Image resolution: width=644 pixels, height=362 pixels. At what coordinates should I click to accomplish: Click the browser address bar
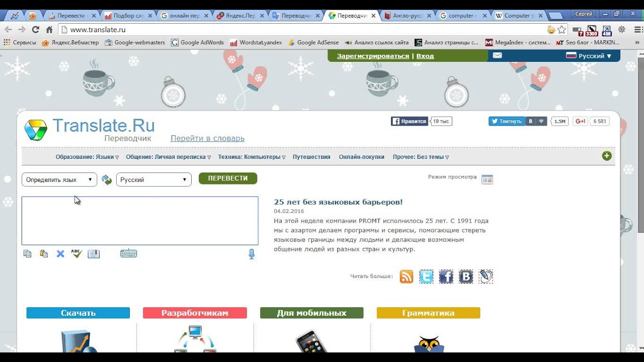307,30
